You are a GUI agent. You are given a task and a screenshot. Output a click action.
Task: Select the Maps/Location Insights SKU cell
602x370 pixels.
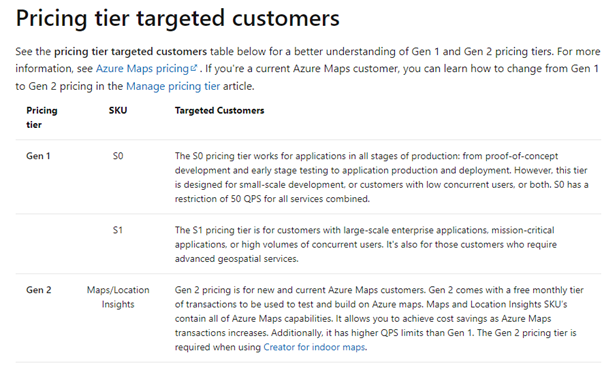pos(118,297)
